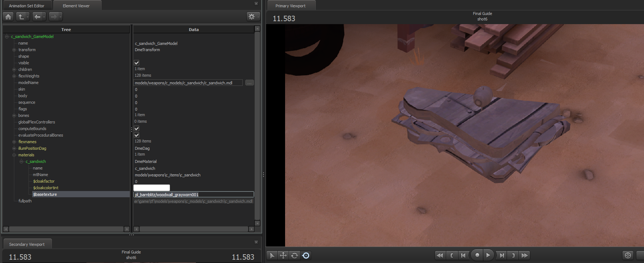This screenshot has height=263, width=644.
Task: Select the fullpath tree row
Action: [x=25, y=201]
